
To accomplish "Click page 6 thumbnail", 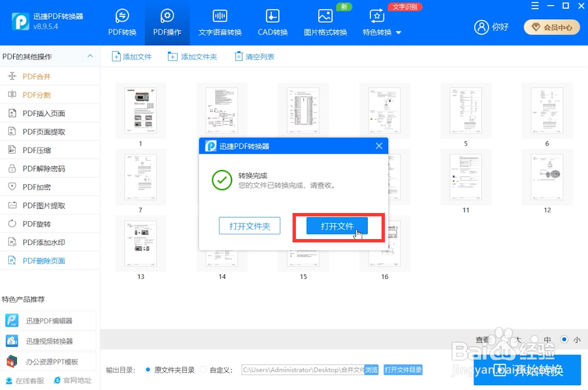I will [547, 110].
